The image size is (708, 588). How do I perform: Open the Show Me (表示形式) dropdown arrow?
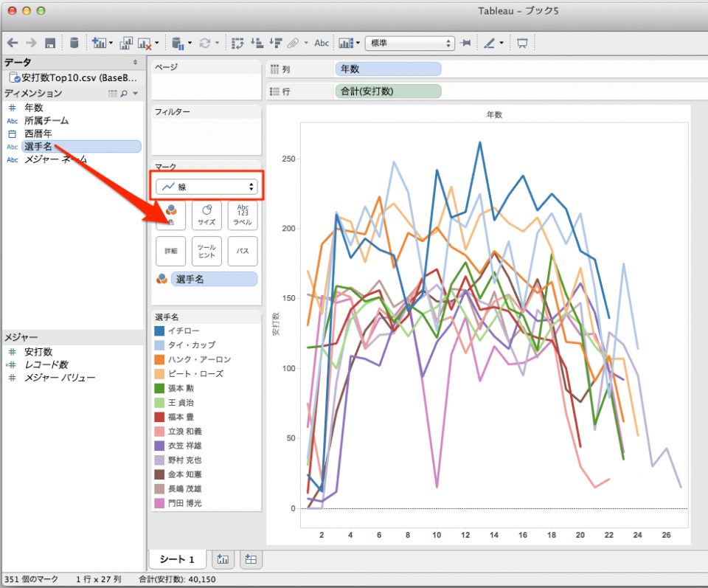pyautogui.click(x=356, y=43)
